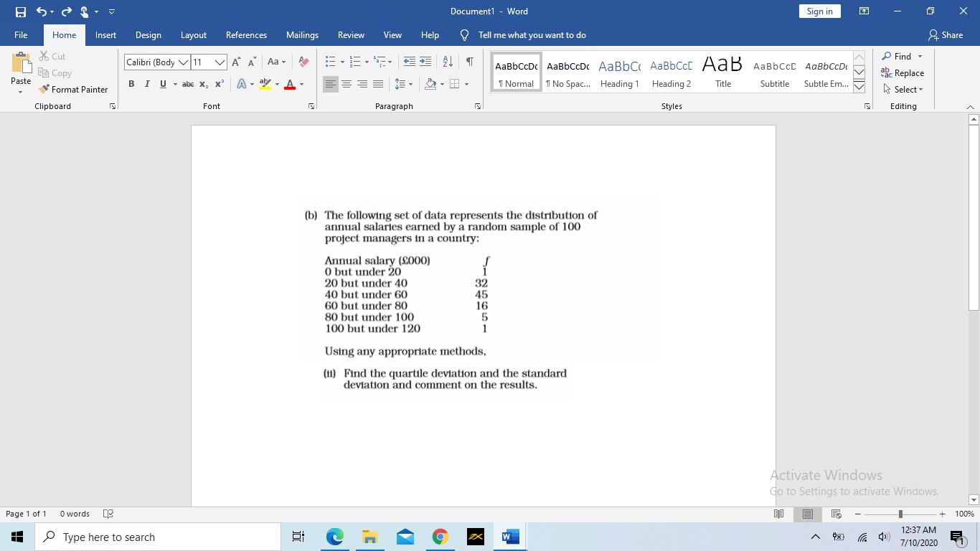
Task: Open Ribbon Display Options
Action: click(x=864, y=11)
